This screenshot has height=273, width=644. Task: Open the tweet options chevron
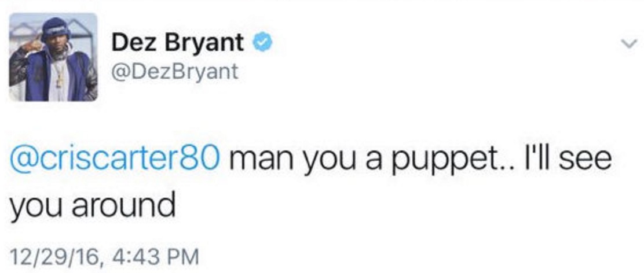629,43
